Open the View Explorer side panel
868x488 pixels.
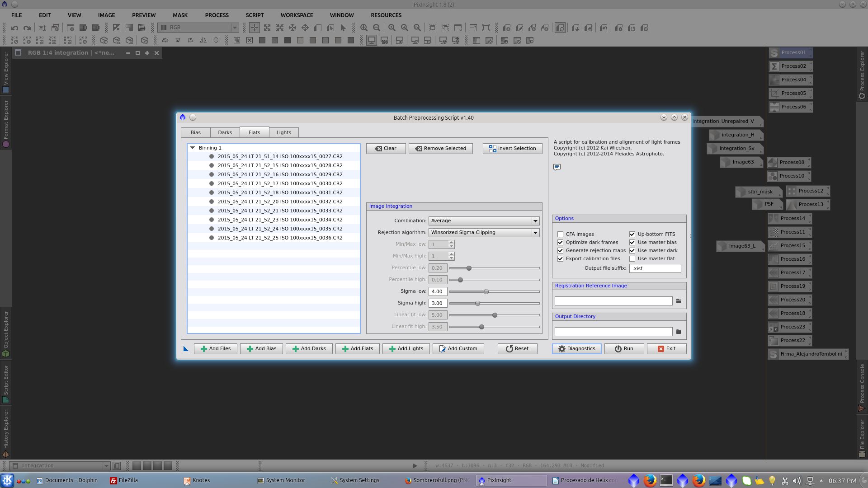[6, 72]
